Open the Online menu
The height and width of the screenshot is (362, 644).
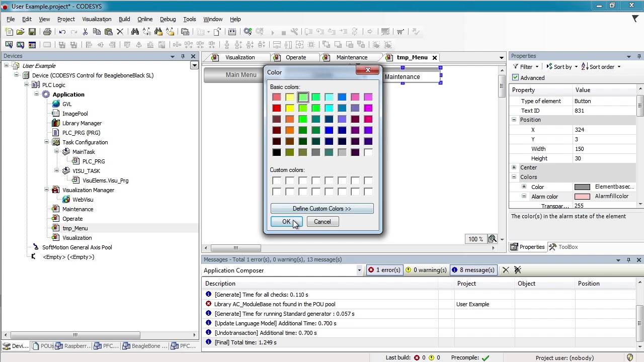pyautogui.click(x=145, y=19)
